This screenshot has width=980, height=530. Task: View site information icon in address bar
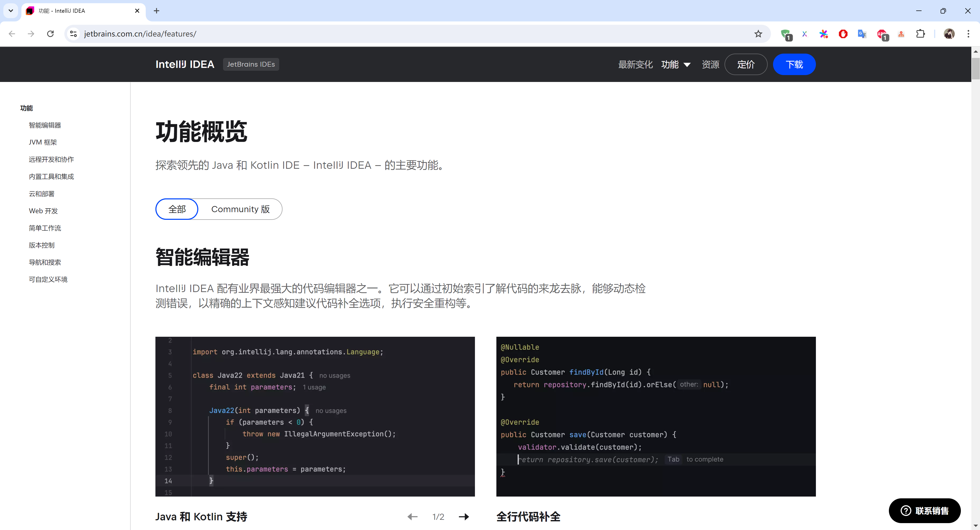click(x=73, y=34)
